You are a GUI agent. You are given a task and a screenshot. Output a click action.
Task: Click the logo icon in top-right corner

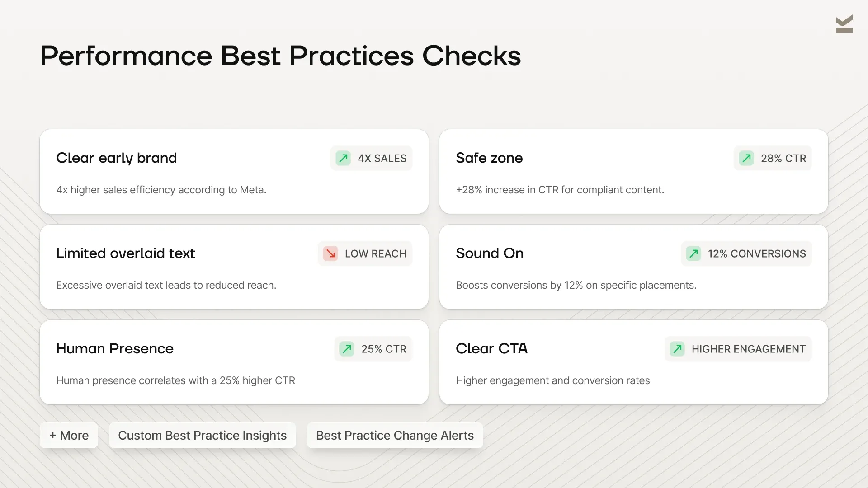coord(844,23)
